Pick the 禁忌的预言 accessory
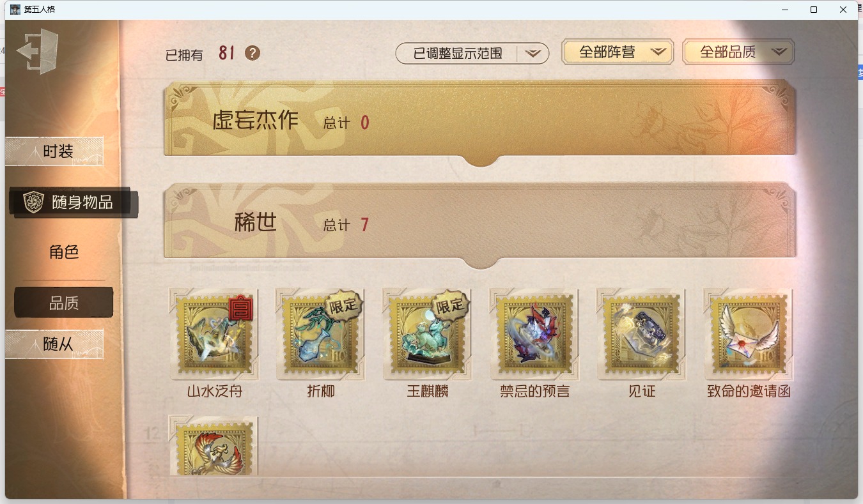Image resolution: width=863 pixels, height=504 pixels. coord(534,334)
